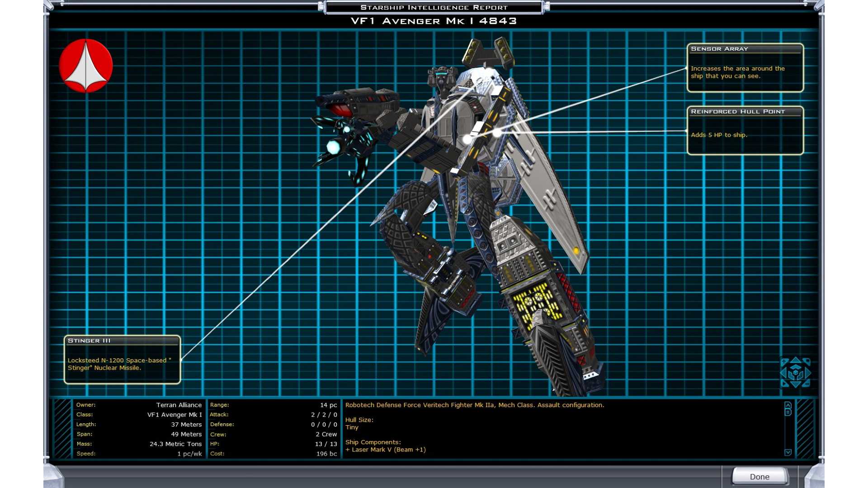
Task: Rotate ship view right with right arrow
Action: pos(807,373)
